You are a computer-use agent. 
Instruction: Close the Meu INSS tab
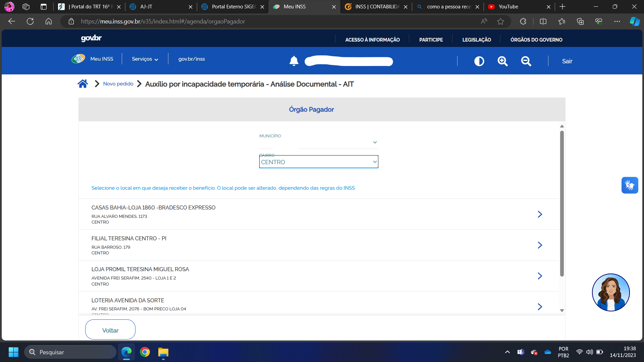pos(334,7)
